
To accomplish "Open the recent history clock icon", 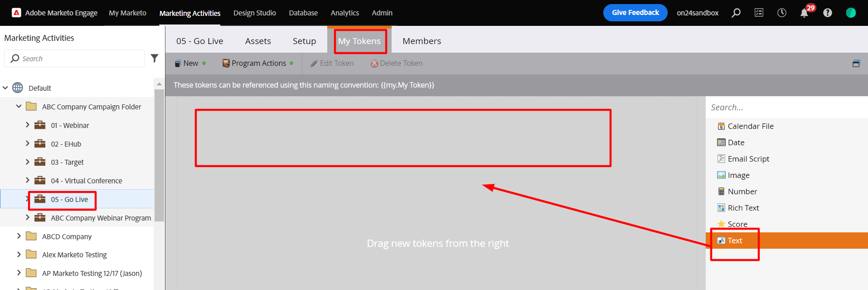I will 782,13.
